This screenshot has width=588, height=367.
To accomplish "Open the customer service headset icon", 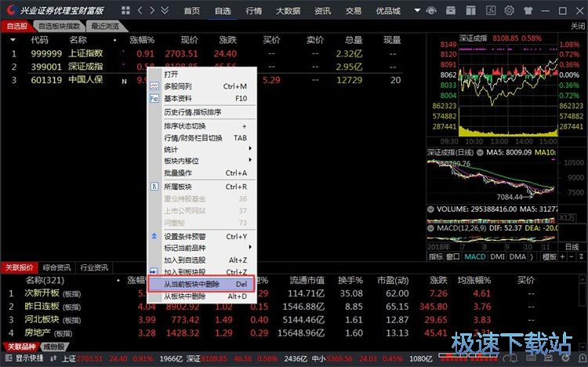I will point(431,10).
